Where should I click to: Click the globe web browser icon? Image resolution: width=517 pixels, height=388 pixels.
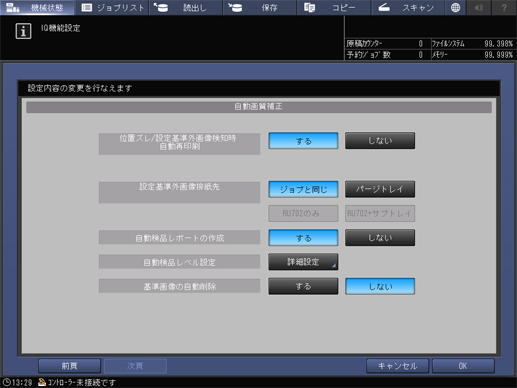tap(455, 7)
